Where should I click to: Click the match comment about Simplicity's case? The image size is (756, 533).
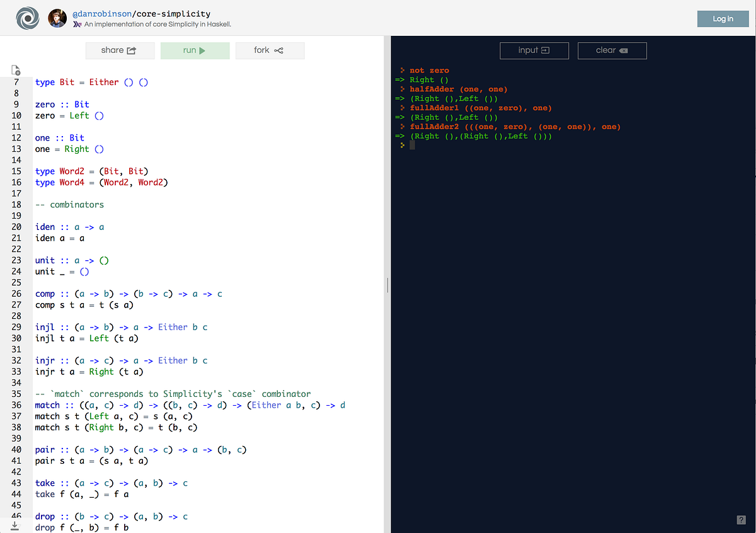pos(173,394)
